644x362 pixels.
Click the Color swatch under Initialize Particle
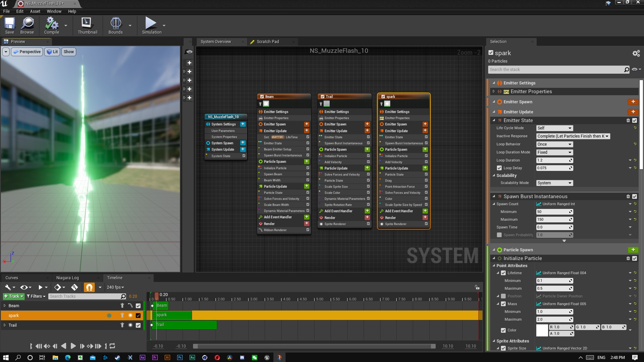click(542, 330)
